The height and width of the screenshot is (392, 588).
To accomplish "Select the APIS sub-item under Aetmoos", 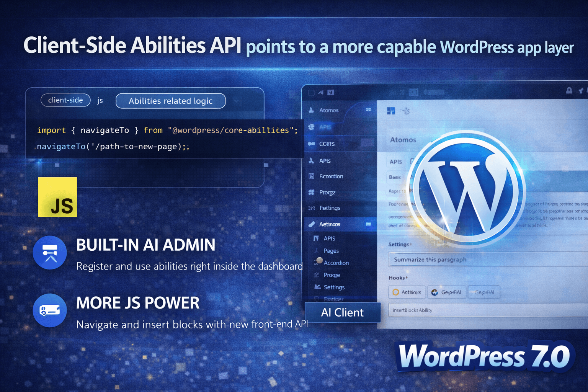I will point(329,238).
